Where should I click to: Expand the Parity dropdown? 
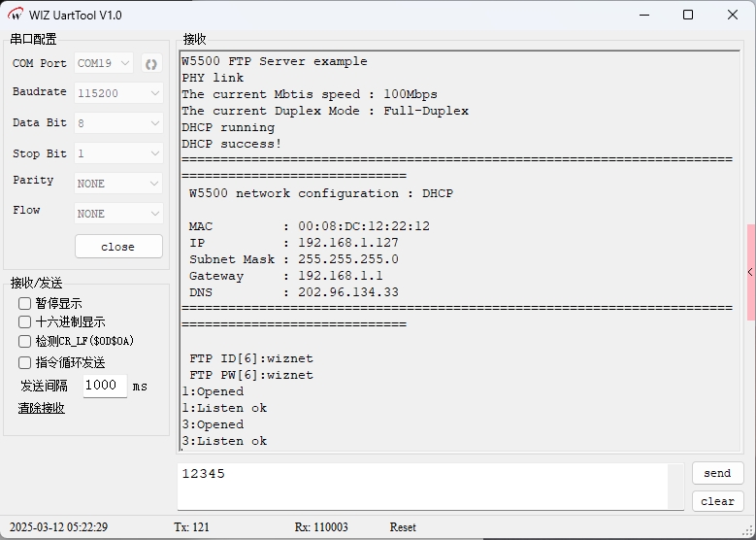[x=118, y=184]
